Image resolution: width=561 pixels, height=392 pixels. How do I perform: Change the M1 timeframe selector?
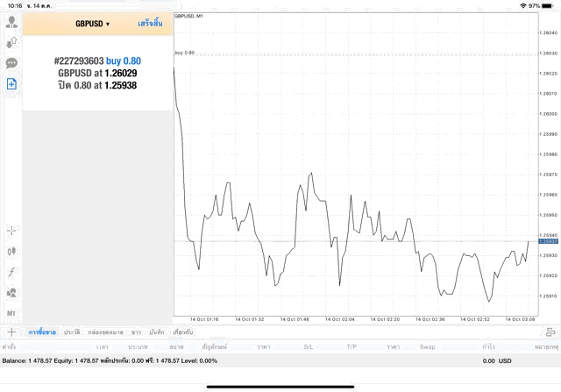[11, 314]
